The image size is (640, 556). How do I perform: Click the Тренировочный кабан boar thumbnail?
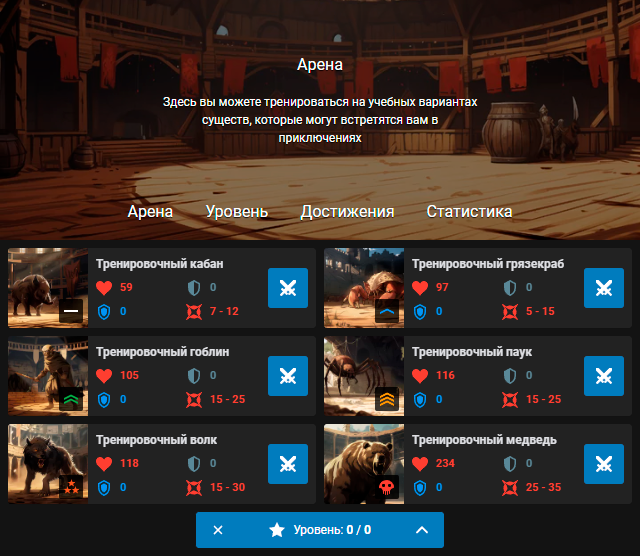coord(48,288)
